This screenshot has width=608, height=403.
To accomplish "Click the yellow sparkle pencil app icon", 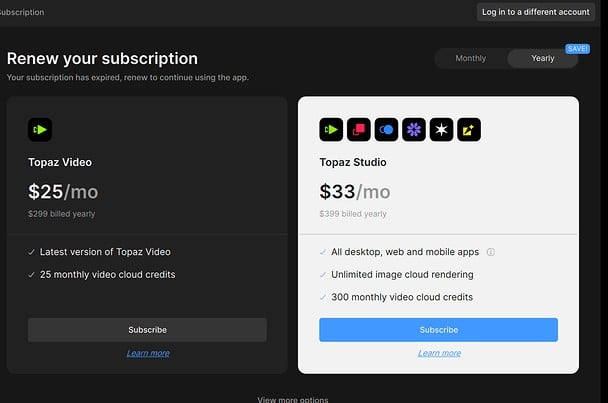I will point(469,129).
